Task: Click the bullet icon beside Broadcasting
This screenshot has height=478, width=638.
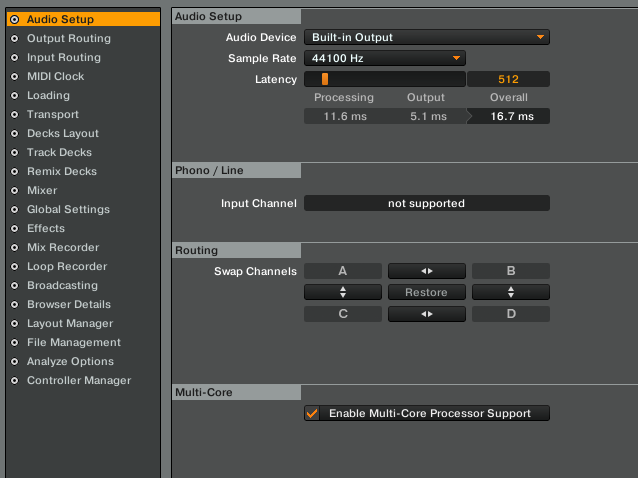Action: (14, 286)
